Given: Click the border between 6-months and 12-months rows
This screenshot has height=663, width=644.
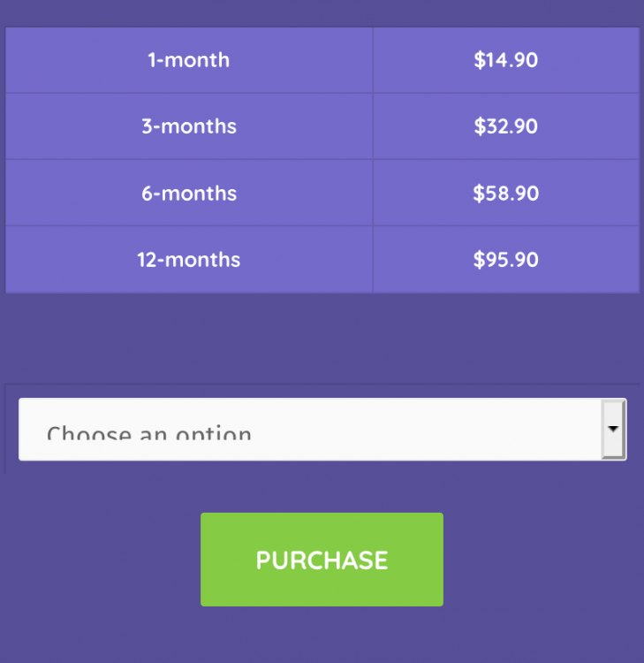Looking at the screenshot, I should point(188,226).
